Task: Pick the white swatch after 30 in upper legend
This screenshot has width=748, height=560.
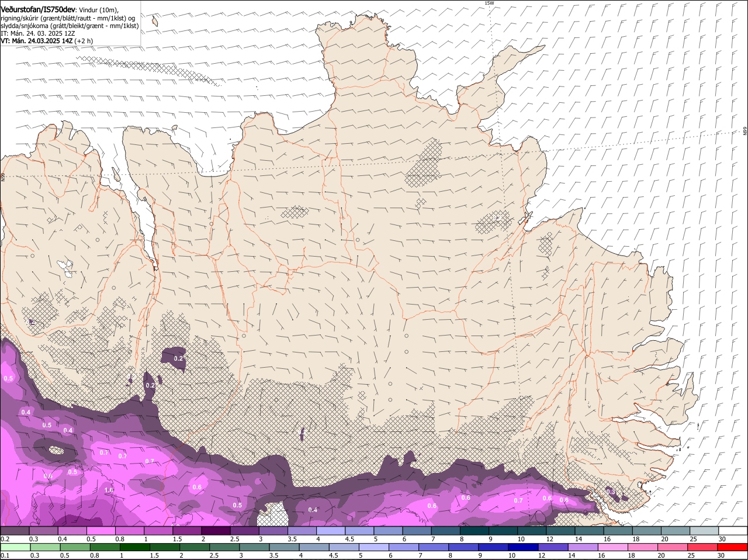Action: point(733,530)
